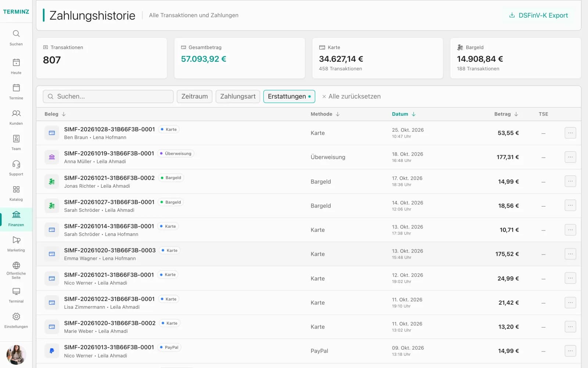Go to Heute calendar view

pos(16,67)
